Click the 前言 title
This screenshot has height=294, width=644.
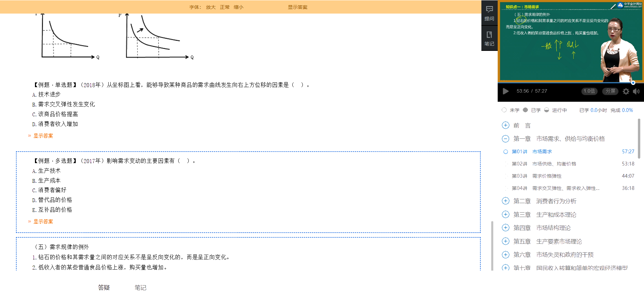(522, 125)
